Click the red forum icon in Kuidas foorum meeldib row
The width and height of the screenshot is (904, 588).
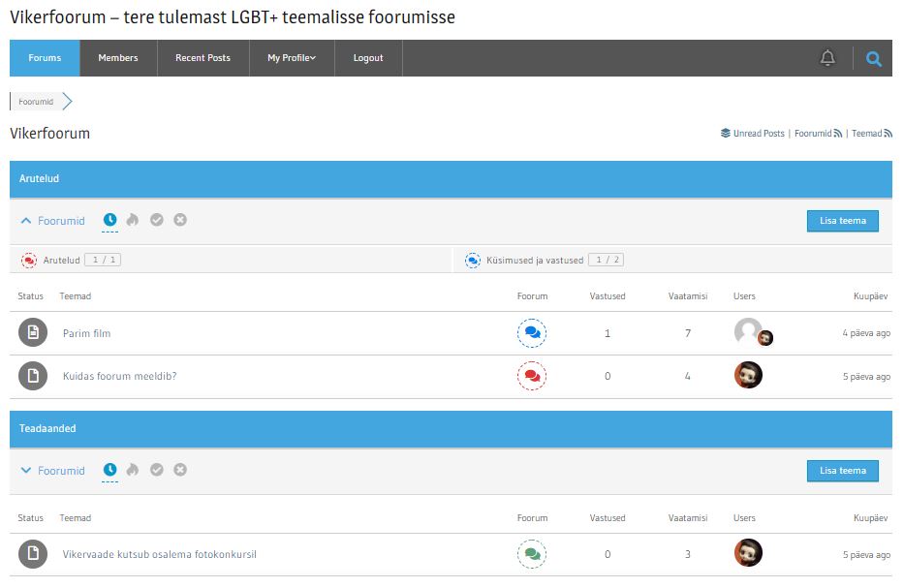click(x=532, y=376)
